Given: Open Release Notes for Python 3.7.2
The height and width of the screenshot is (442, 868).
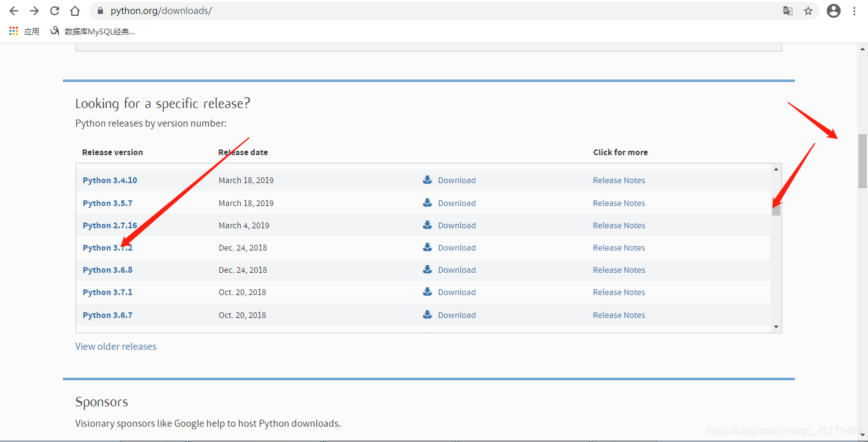Looking at the screenshot, I should tap(619, 248).
